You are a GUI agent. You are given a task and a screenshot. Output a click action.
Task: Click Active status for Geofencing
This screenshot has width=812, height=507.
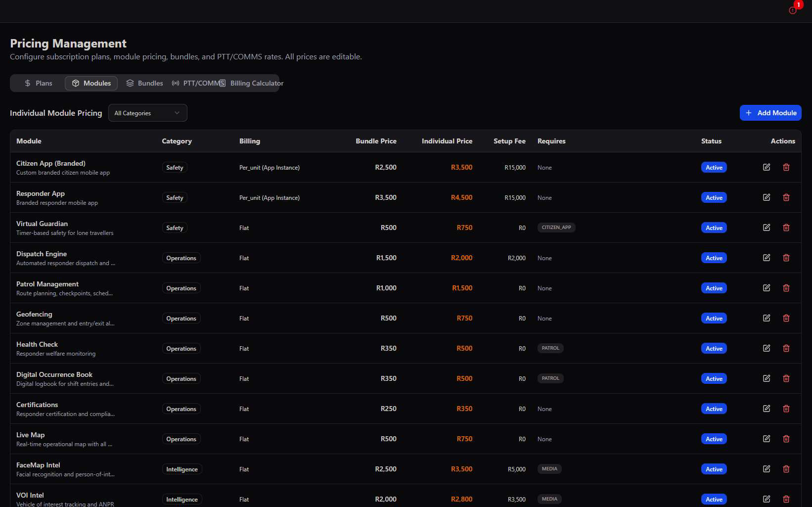pyautogui.click(x=714, y=318)
